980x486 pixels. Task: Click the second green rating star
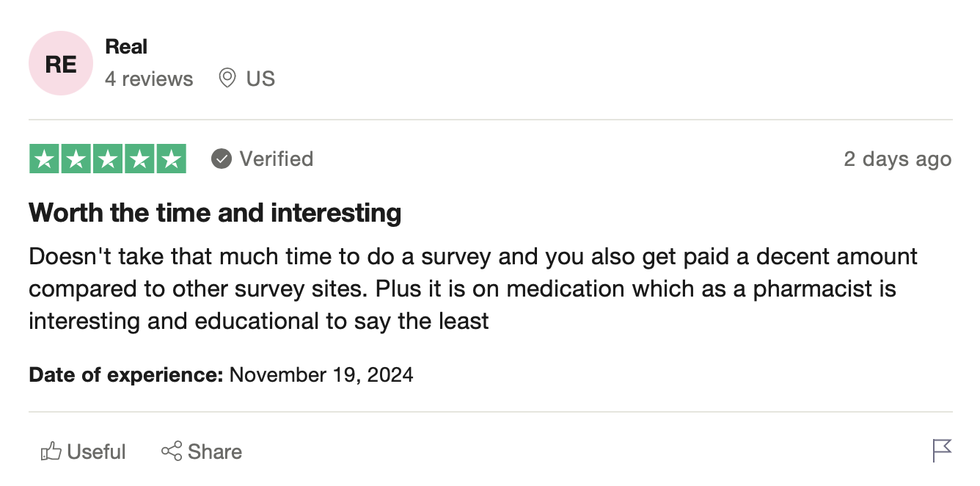point(76,159)
